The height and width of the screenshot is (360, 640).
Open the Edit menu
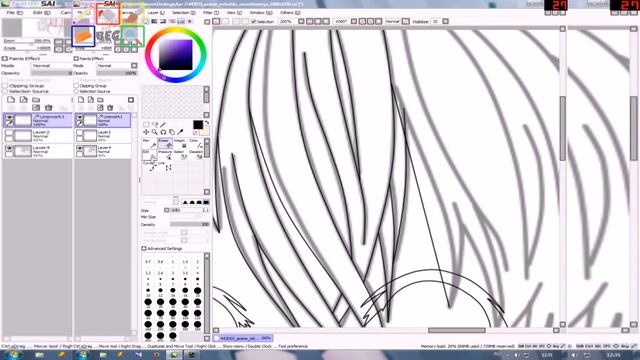pyautogui.click(x=41, y=13)
